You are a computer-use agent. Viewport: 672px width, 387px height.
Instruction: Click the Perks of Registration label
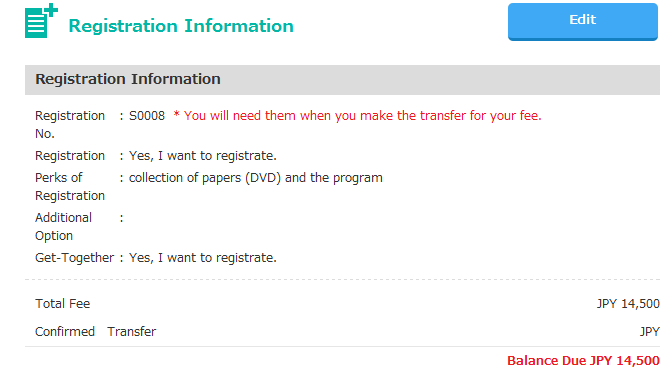(x=70, y=186)
